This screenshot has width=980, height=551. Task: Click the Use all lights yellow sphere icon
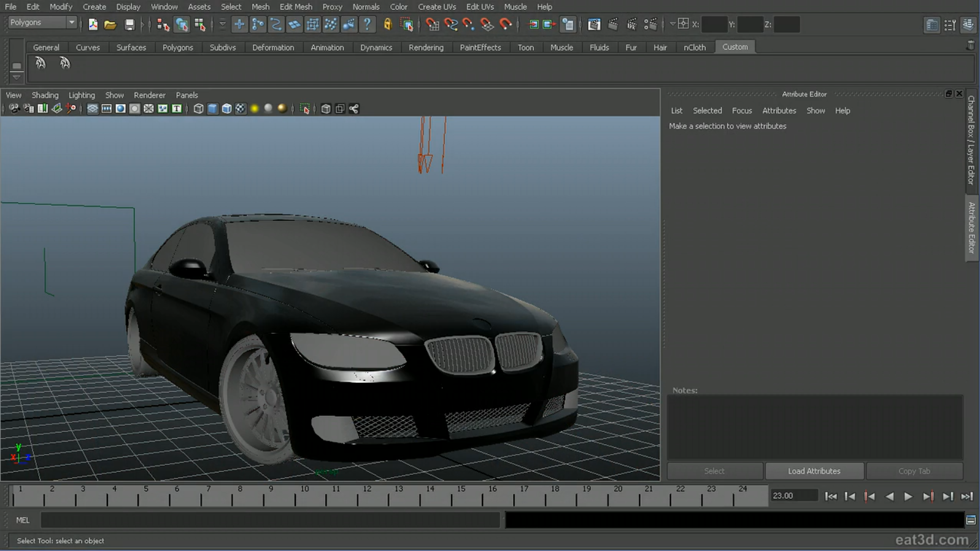point(255,109)
